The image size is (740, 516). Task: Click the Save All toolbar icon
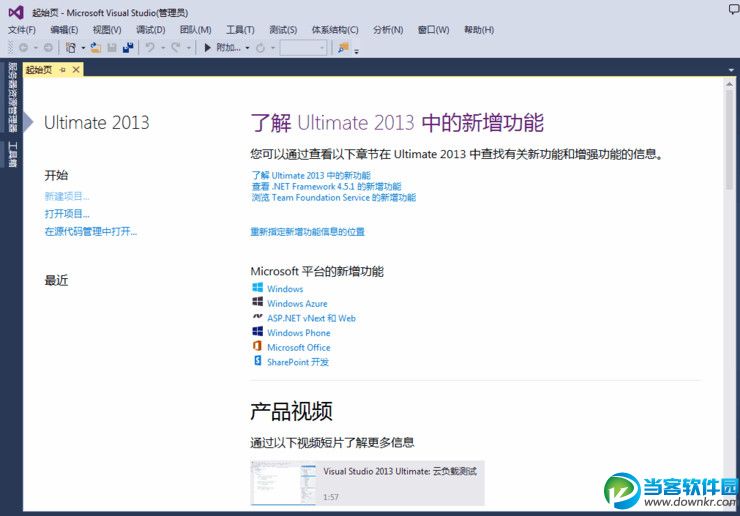point(128,48)
